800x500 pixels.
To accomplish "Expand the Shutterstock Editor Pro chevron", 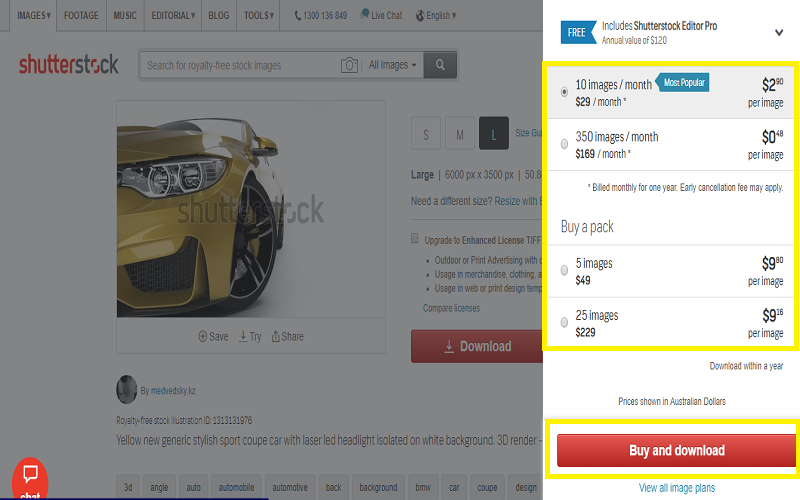I will tap(779, 33).
